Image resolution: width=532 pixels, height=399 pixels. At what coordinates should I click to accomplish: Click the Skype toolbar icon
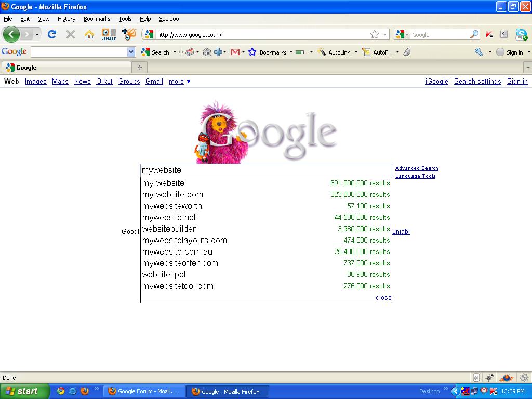click(521, 35)
